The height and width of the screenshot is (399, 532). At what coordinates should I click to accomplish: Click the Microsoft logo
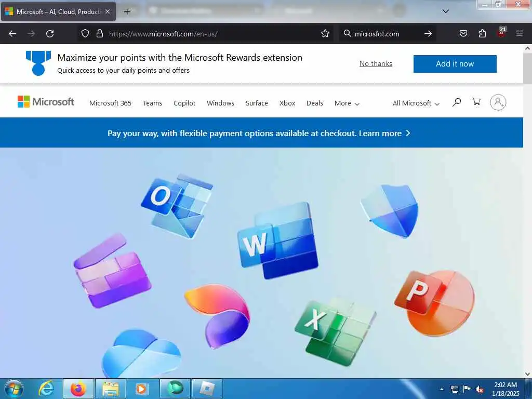coord(46,102)
